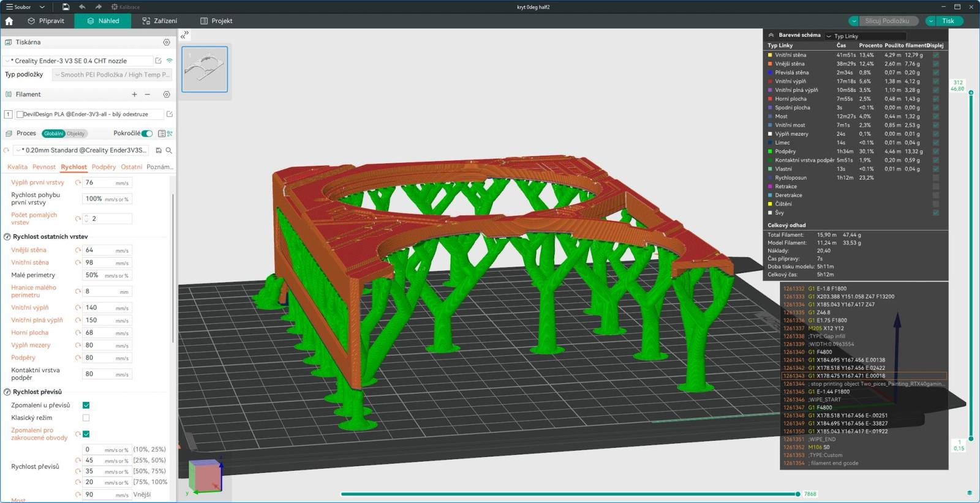This screenshot has width=980, height=503.
Task: Click the Tisk print button
Action: coord(949,21)
